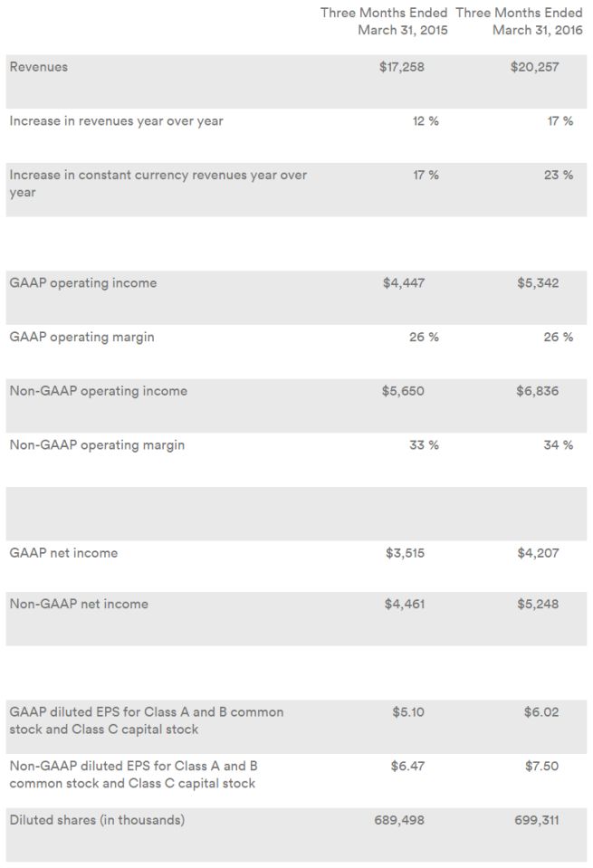Click the Non-GAAP net income label

point(79,604)
